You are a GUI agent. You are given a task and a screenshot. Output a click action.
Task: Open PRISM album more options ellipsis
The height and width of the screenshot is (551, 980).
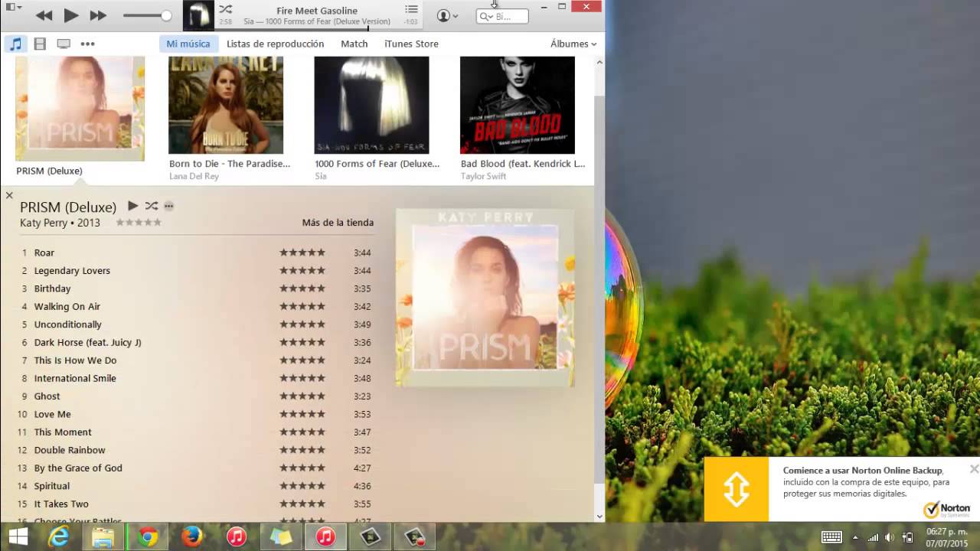click(x=168, y=206)
